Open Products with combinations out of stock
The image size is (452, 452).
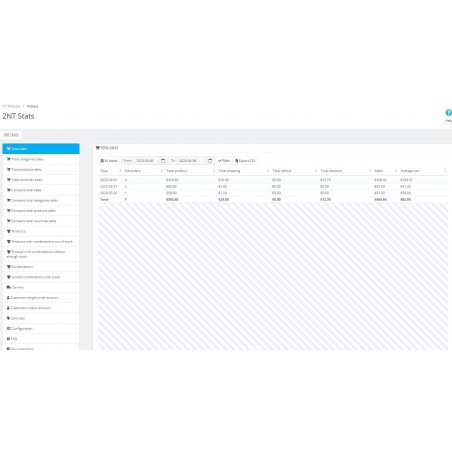(x=41, y=241)
